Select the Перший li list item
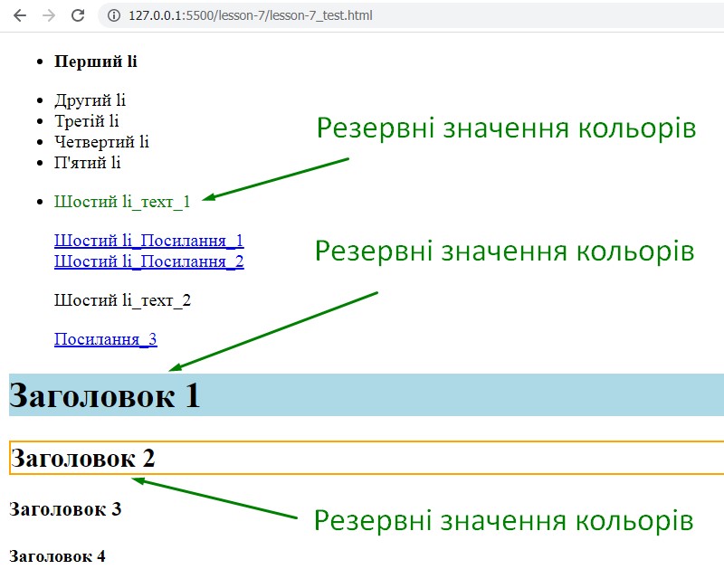Viewport: 724px width, 588px height. 96,62
